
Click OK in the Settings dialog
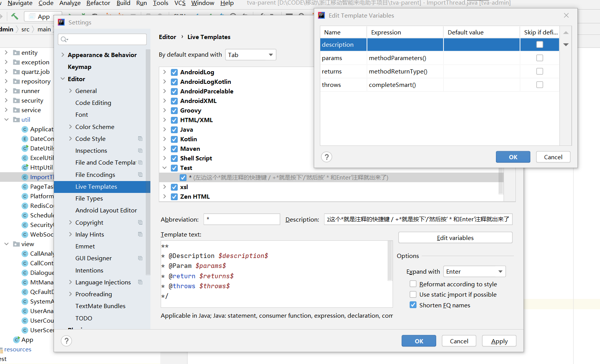point(419,341)
